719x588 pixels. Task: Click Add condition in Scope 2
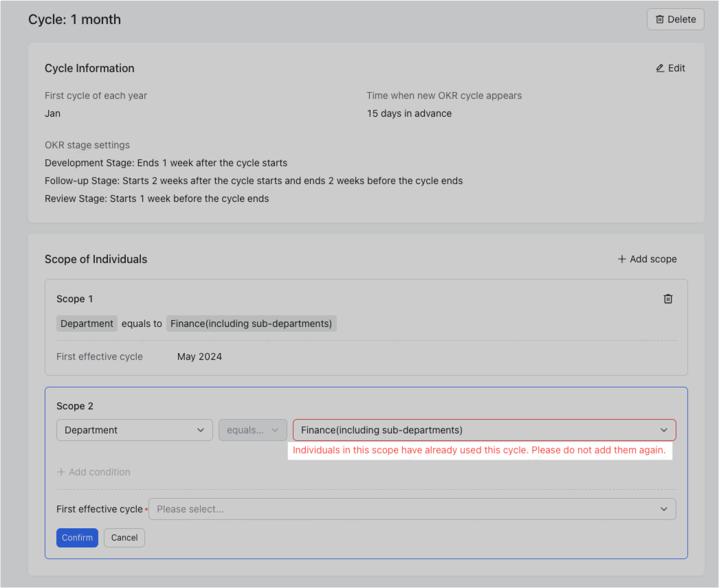(x=93, y=472)
